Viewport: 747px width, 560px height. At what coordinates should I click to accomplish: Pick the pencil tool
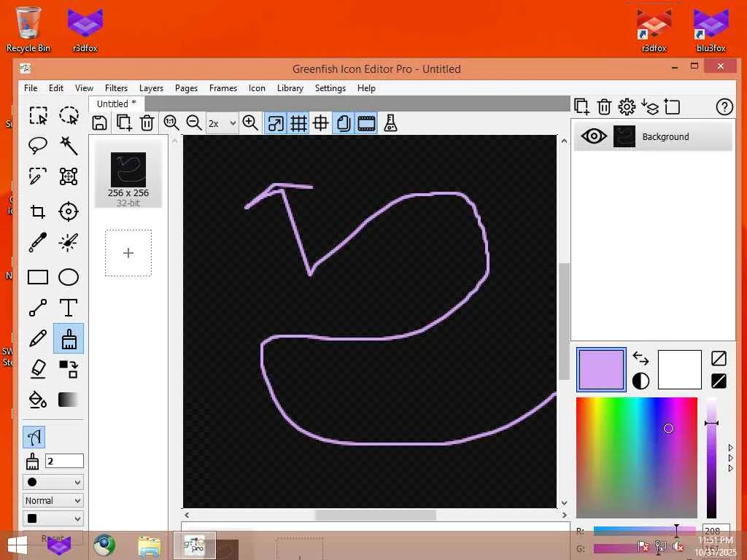click(38, 338)
